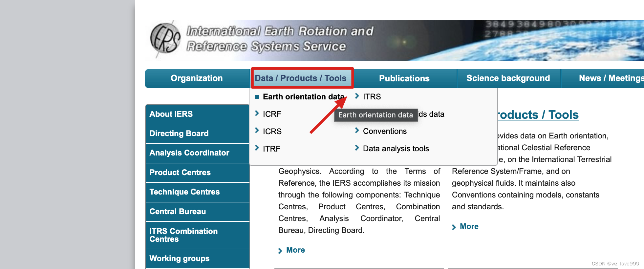Open Analysis Coordinator sidebar link
644x269 pixels.
(197, 153)
